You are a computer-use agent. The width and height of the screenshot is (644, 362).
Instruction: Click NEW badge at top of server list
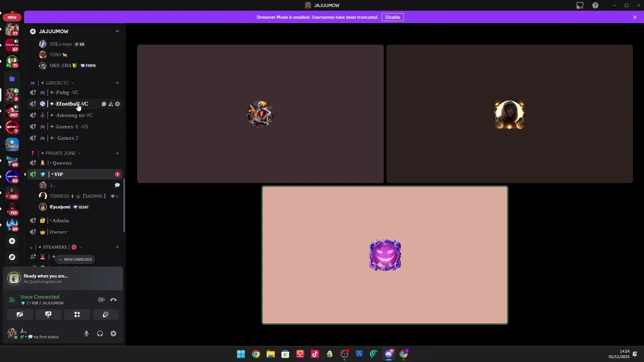pyautogui.click(x=12, y=17)
